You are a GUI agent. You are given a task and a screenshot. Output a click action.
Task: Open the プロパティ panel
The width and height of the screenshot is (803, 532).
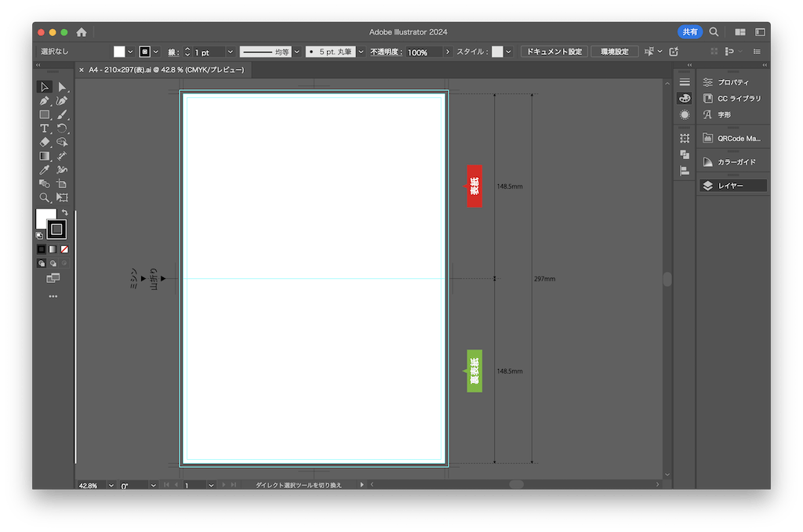[x=732, y=82]
